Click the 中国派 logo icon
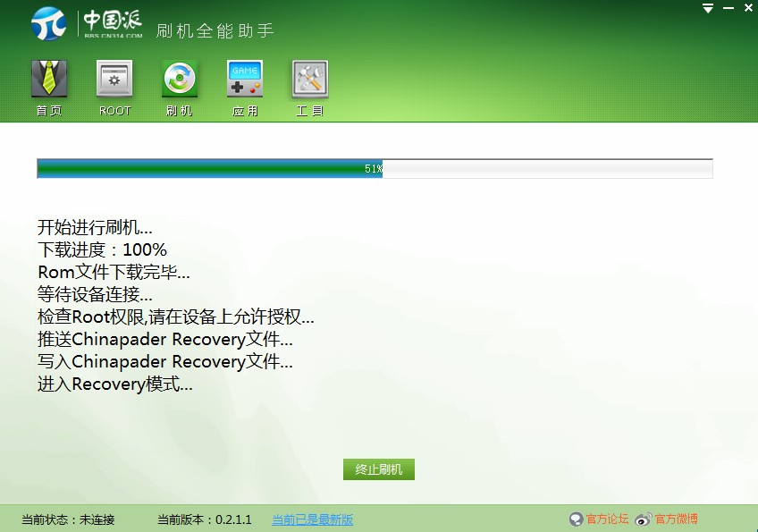The image size is (758, 532). pos(49,23)
